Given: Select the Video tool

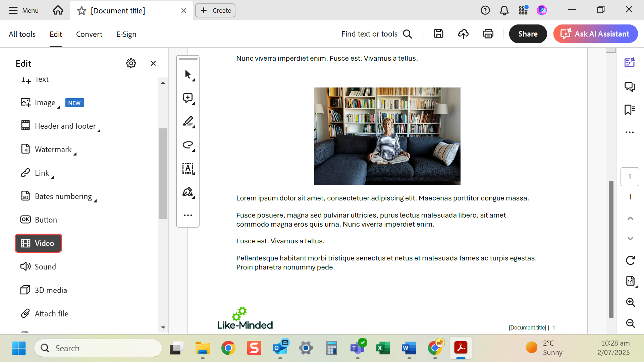Looking at the screenshot, I should [38, 243].
